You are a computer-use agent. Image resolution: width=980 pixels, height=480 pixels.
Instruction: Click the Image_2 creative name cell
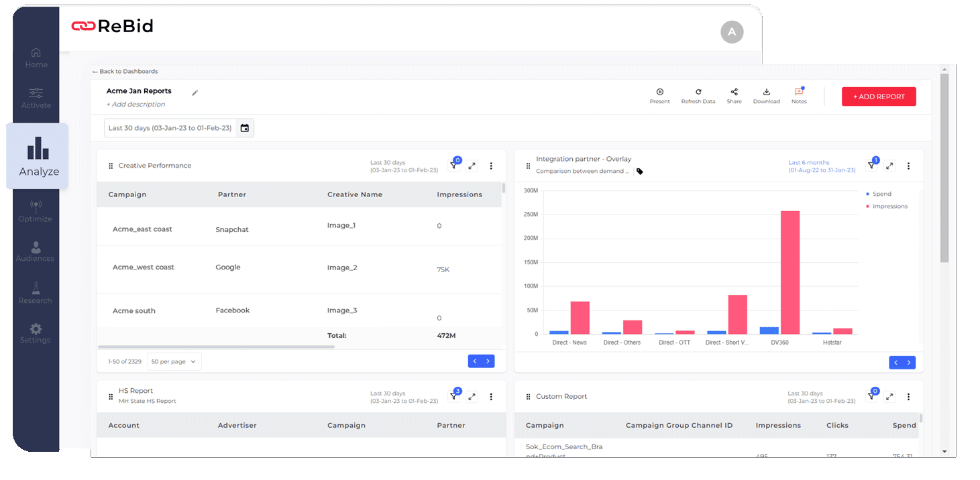click(342, 267)
